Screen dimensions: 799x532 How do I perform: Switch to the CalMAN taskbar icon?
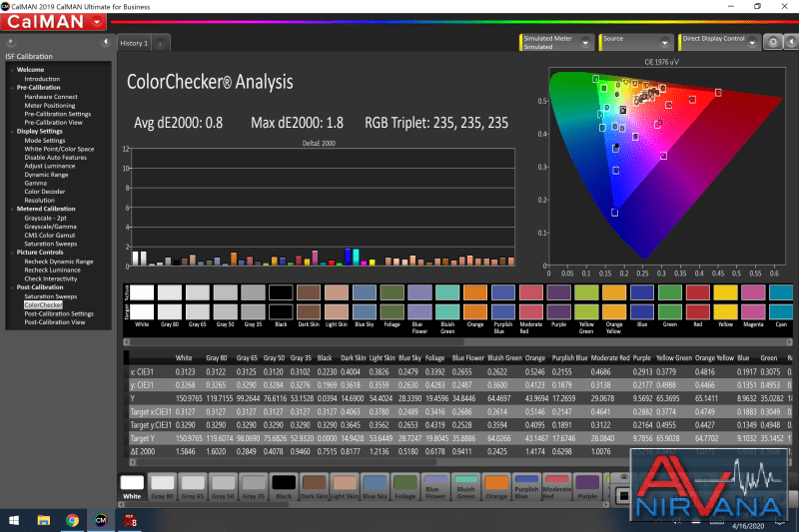coord(101,520)
